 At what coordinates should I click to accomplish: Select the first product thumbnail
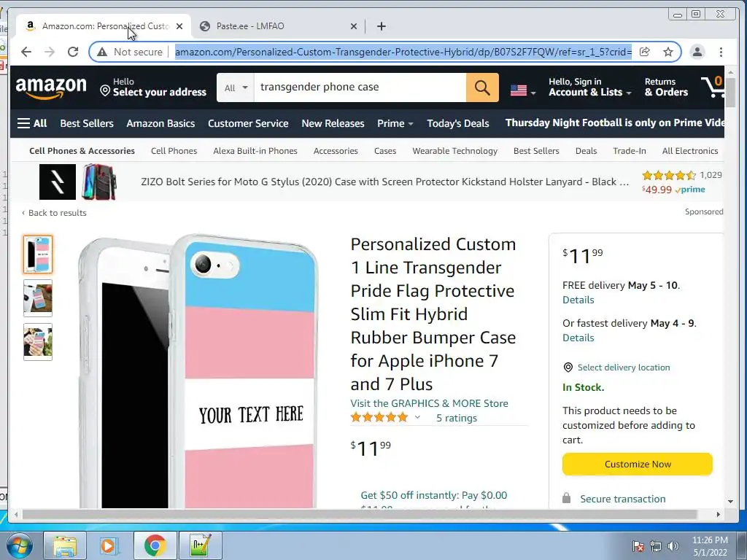coord(38,254)
